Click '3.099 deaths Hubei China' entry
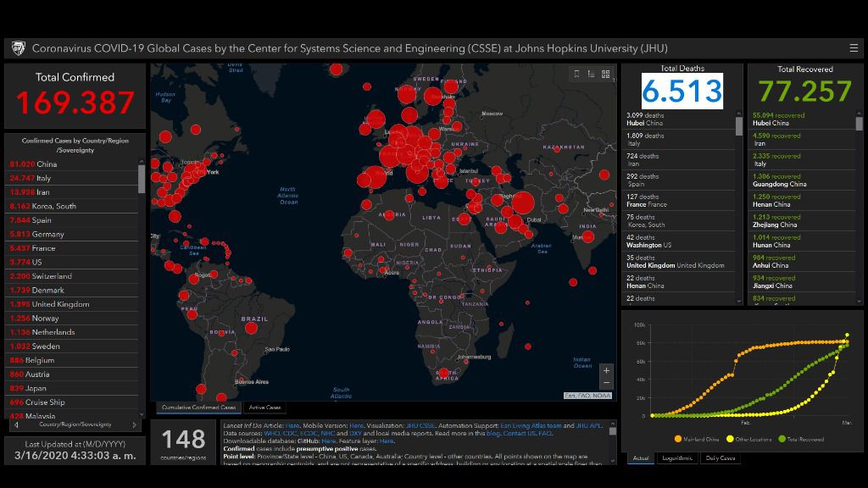 [679, 119]
